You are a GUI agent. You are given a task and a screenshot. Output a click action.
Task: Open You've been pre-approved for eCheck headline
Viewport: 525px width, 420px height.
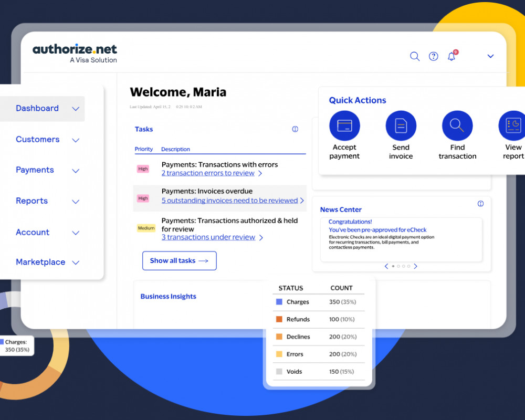pos(377,230)
